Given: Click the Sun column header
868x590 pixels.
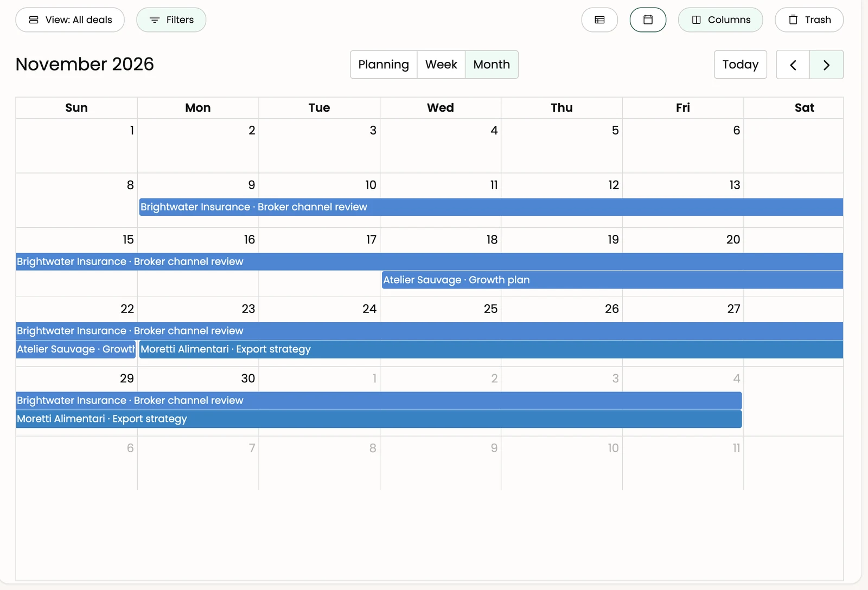Looking at the screenshot, I should [76, 108].
